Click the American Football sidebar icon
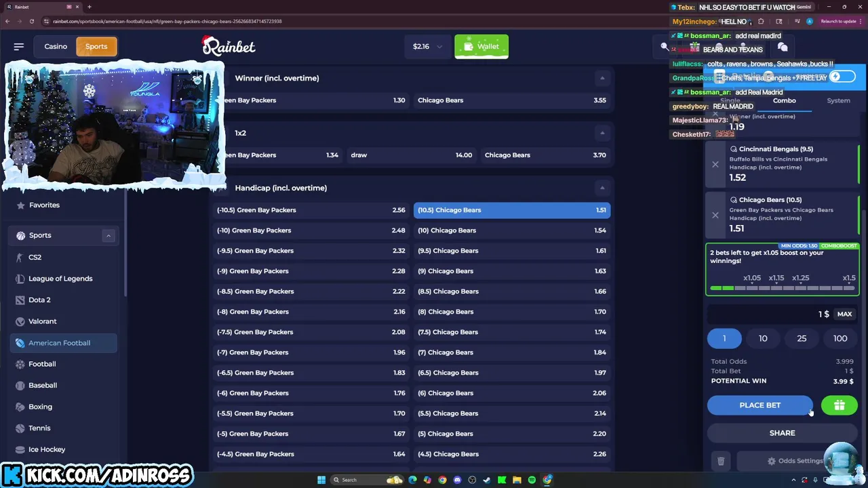 [x=20, y=343]
